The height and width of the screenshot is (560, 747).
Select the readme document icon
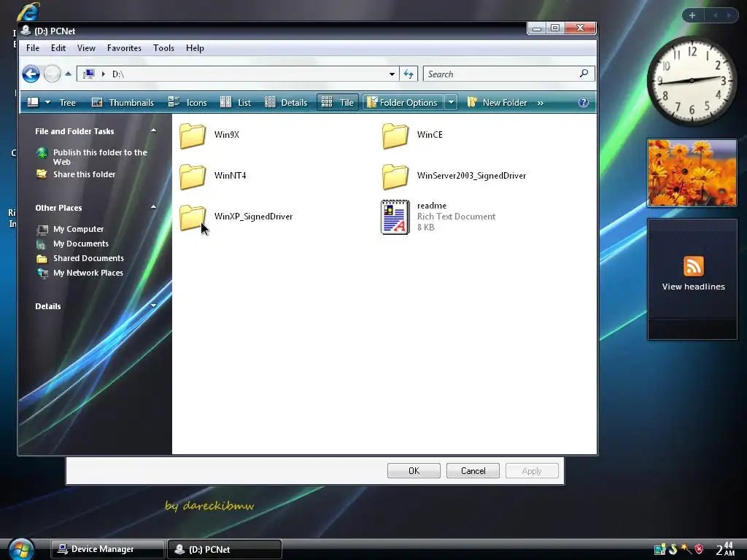[395, 217]
